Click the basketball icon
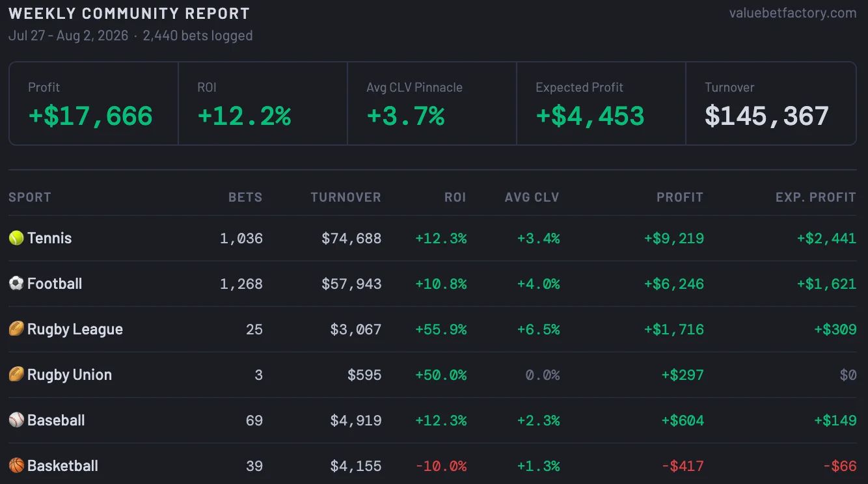 pyautogui.click(x=16, y=466)
